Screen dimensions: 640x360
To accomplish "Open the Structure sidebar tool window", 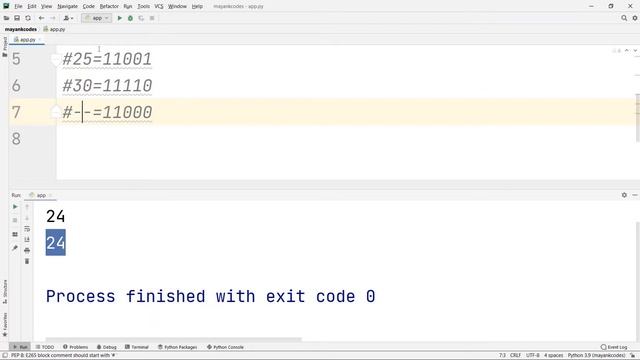I will coord(5,291).
